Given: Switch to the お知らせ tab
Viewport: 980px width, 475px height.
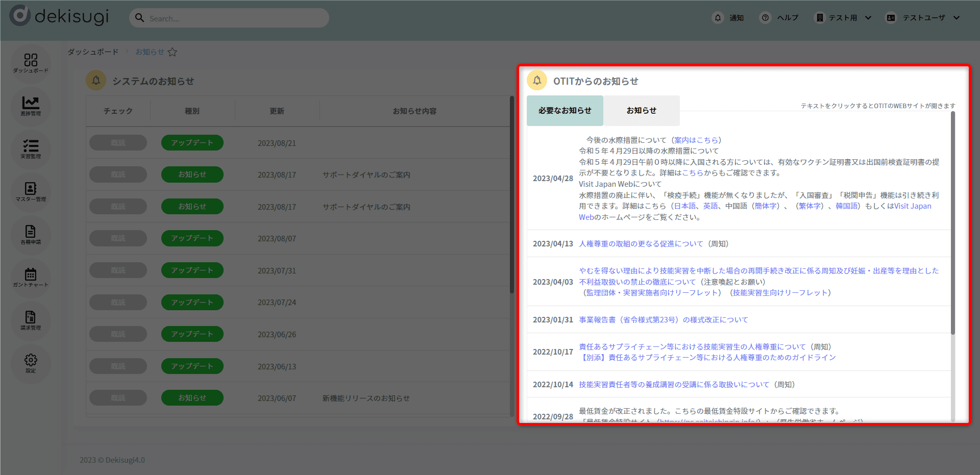Looking at the screenshot, I should [x=641, y=110].
